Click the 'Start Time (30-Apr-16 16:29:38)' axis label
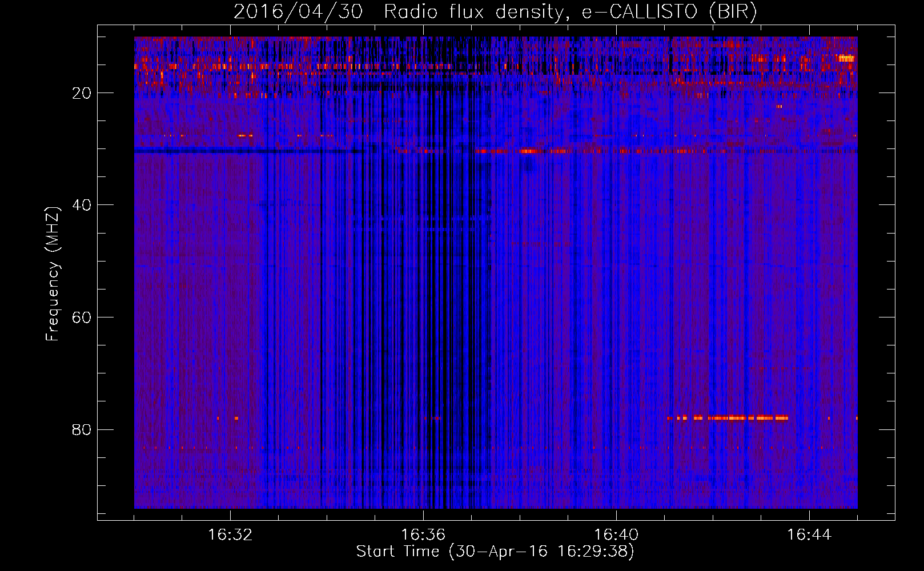 [495, 552]
